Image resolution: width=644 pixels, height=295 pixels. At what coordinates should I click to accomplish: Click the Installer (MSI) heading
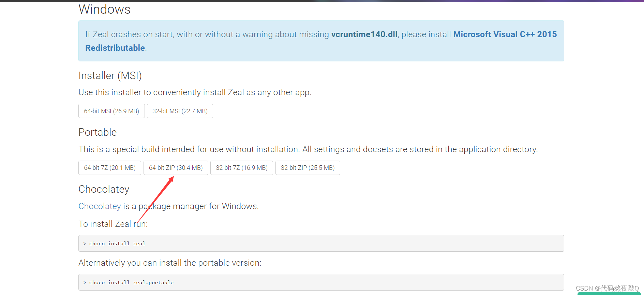coord(110,75)
